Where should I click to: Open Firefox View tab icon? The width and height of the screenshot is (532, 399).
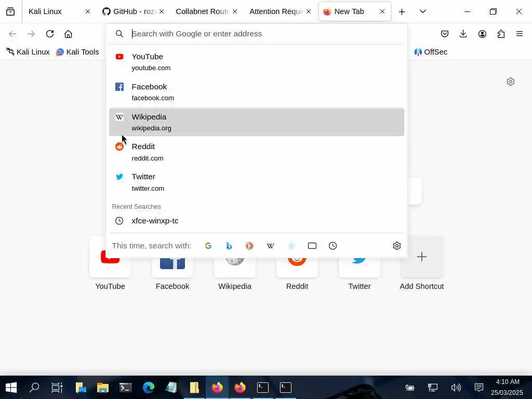tap(10, 11)
